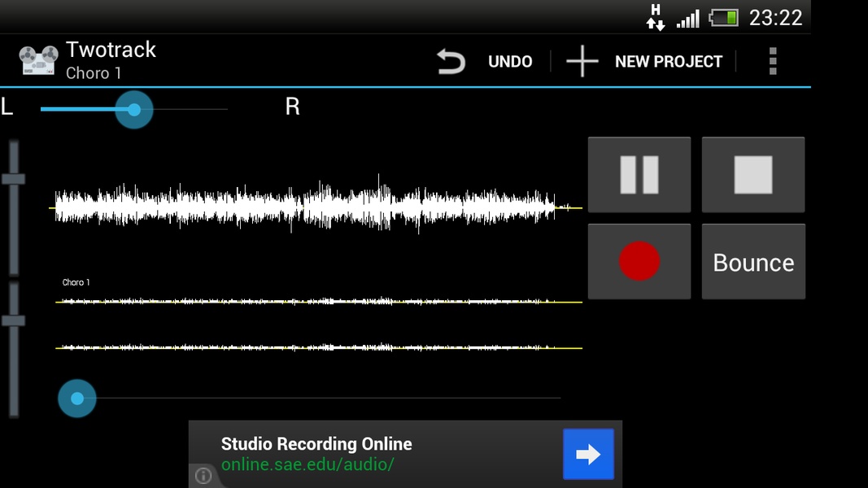Tap the signal strength icon

(688, 19)
